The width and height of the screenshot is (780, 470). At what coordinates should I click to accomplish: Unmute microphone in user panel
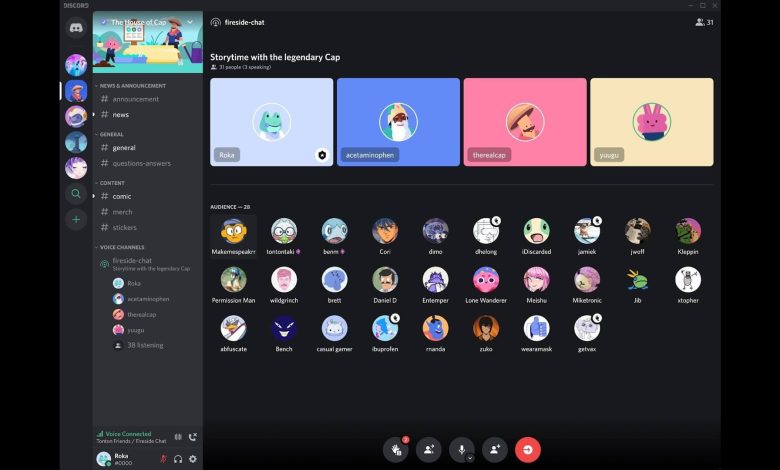pos(163,459)
